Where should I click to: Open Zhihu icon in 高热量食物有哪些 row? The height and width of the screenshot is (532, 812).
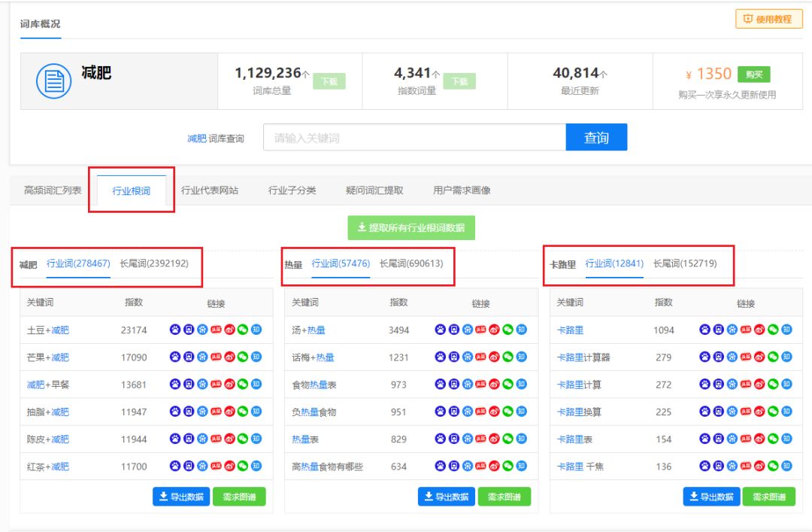point(522,466)
